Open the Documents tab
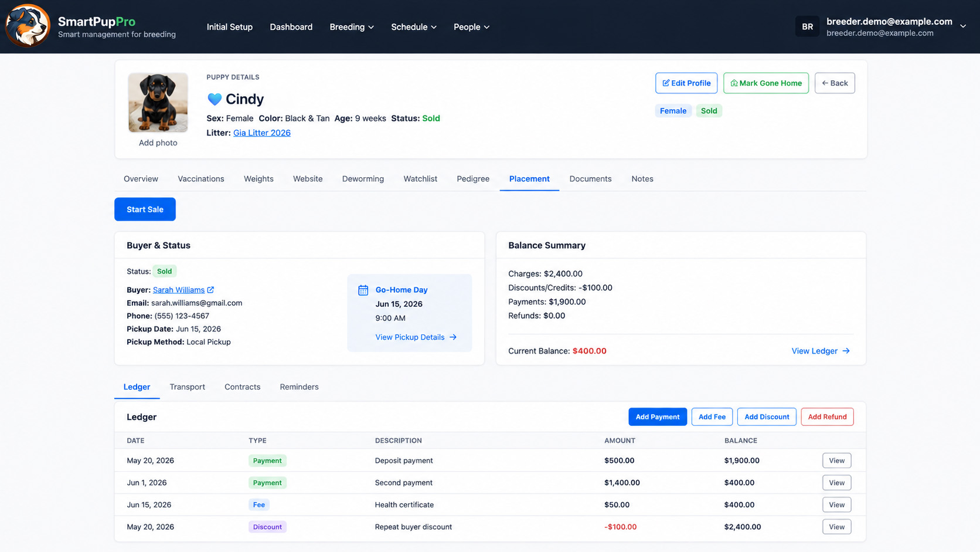This screenshot has width=980, height=552. 590,179
